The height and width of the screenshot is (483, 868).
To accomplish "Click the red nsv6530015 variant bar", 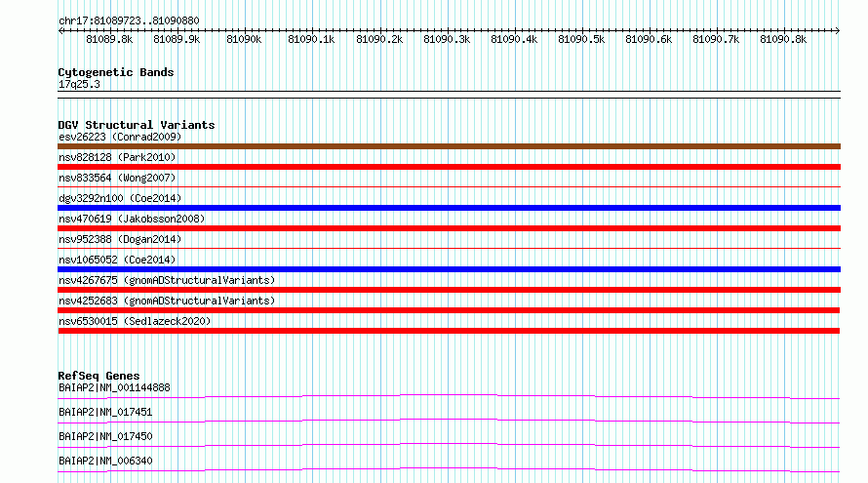I will (x=449, y=331).
